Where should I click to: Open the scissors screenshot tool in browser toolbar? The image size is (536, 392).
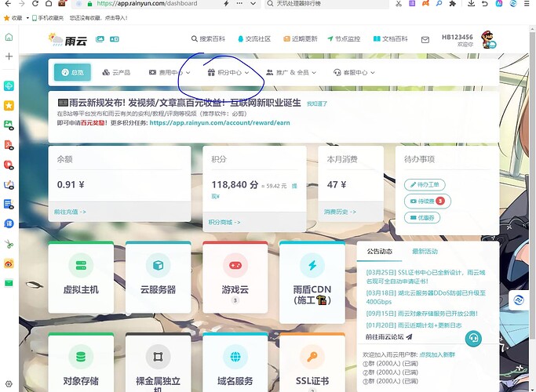coord(399,4)
